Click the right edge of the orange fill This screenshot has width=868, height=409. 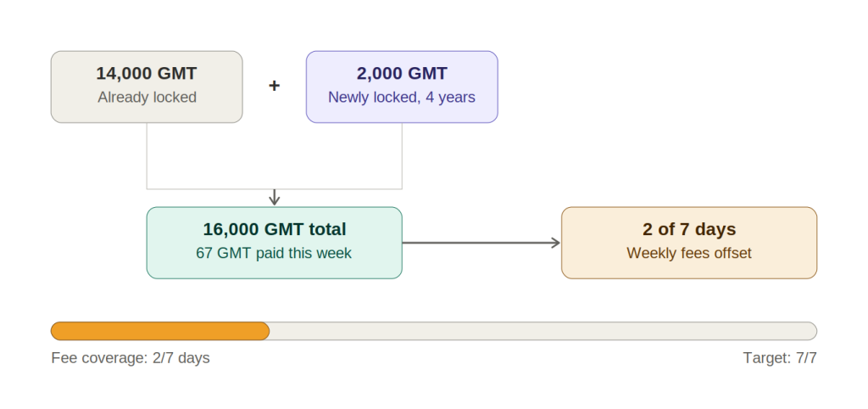click(x=268, y=331)
